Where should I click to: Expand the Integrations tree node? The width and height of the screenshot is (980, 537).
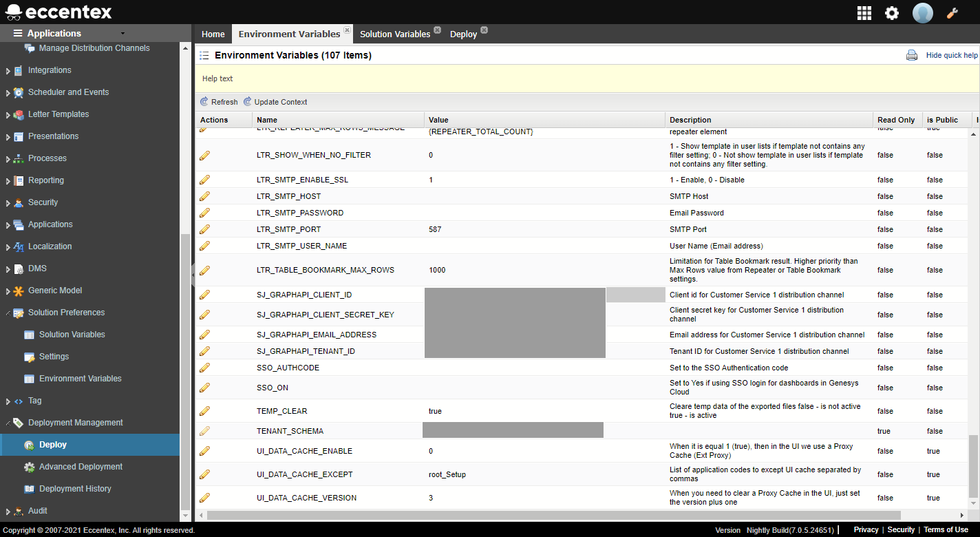point(8,71)
